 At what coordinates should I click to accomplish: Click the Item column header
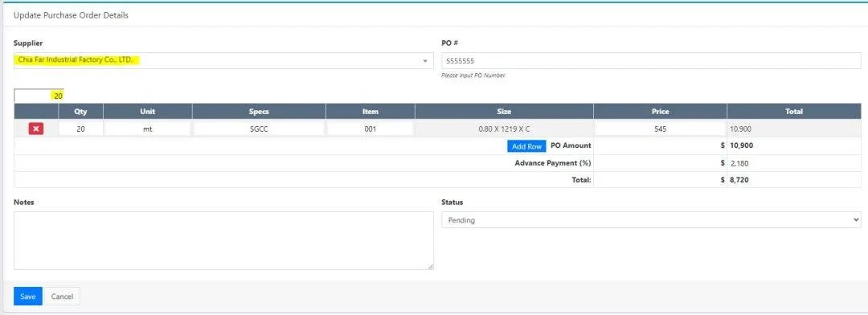[x=371, y=111]
